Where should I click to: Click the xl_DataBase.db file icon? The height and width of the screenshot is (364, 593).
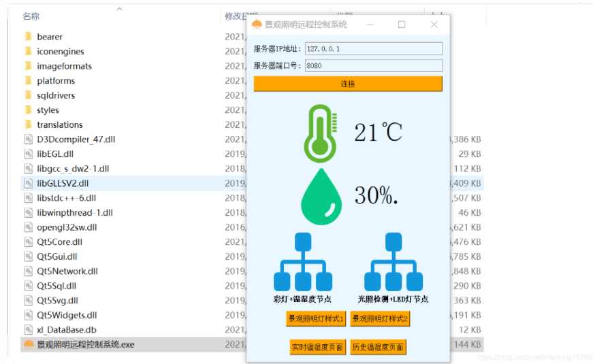[x=29, y=330]
